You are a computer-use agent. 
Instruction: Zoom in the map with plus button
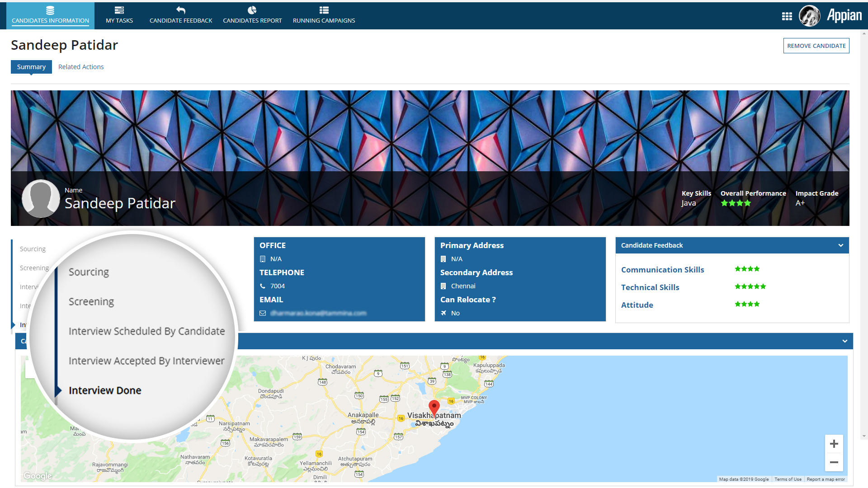[834, 444]
